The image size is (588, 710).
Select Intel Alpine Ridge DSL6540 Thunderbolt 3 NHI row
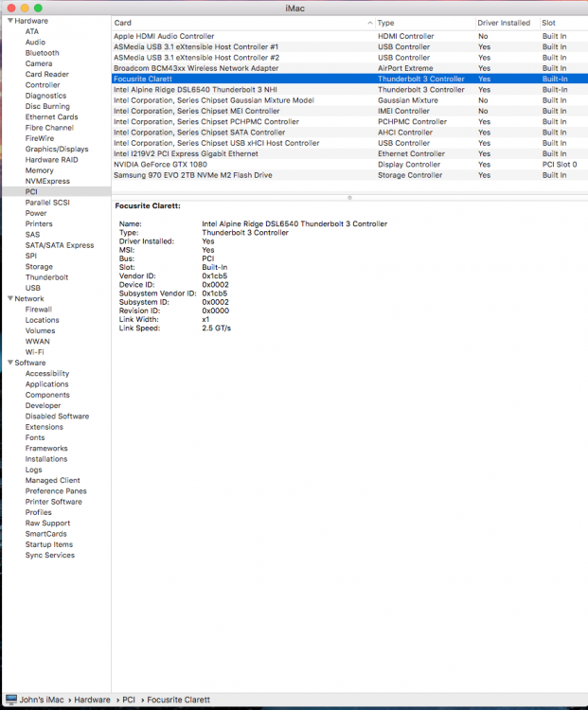tap(349, 90)
